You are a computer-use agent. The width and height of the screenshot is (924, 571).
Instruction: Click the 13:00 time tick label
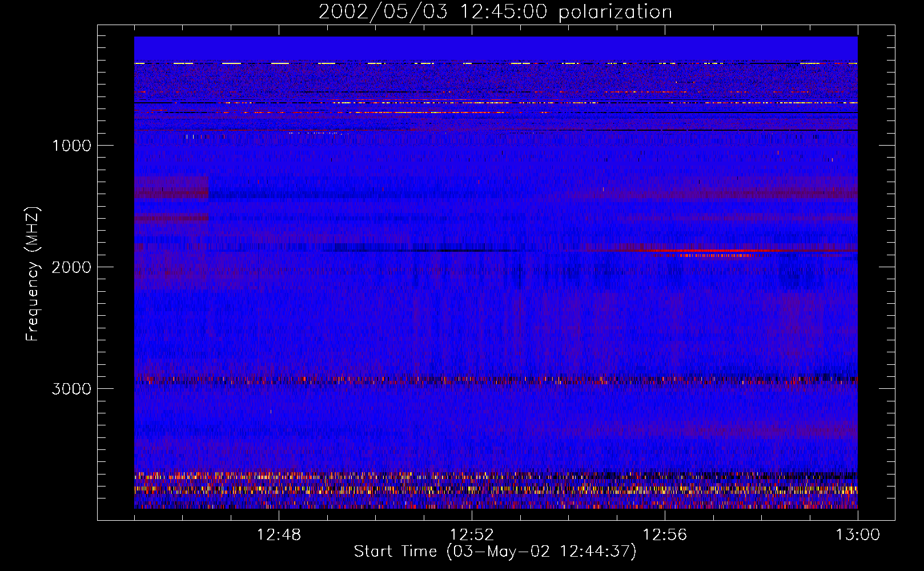tap(858, 535)
